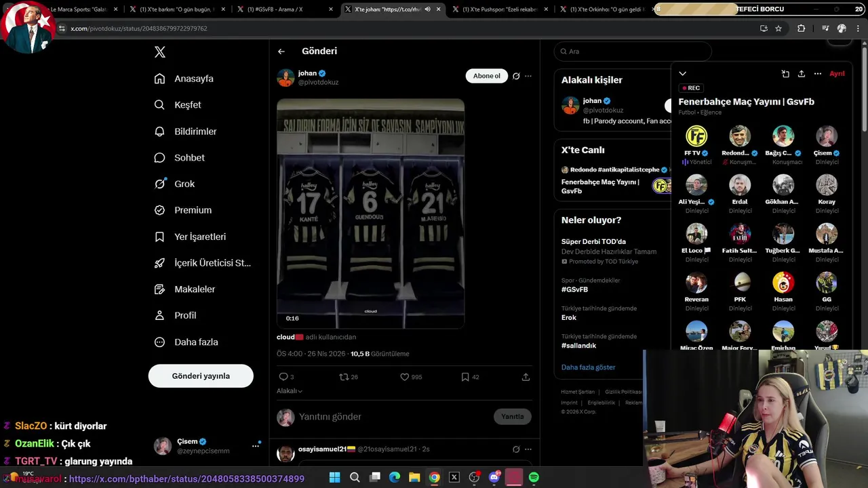Open Bildirimler notifications
Image resolution: width=868 pixels, height=488 pixels.
[185, 131]
